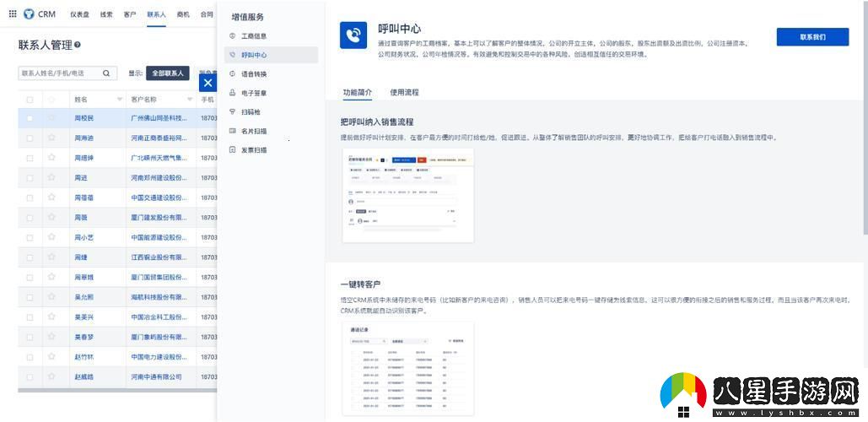
Task: Tick the checkbox for contact 周海迪
Action: pos(30,138)
